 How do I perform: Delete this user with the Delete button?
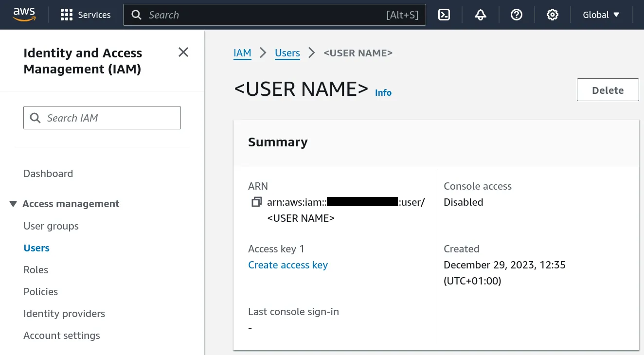tap(608, 90)
